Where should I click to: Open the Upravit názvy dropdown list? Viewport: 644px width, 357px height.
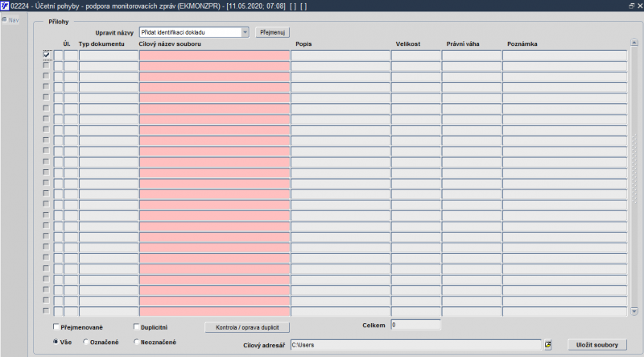pyautogui.click(x=245, y=32)
